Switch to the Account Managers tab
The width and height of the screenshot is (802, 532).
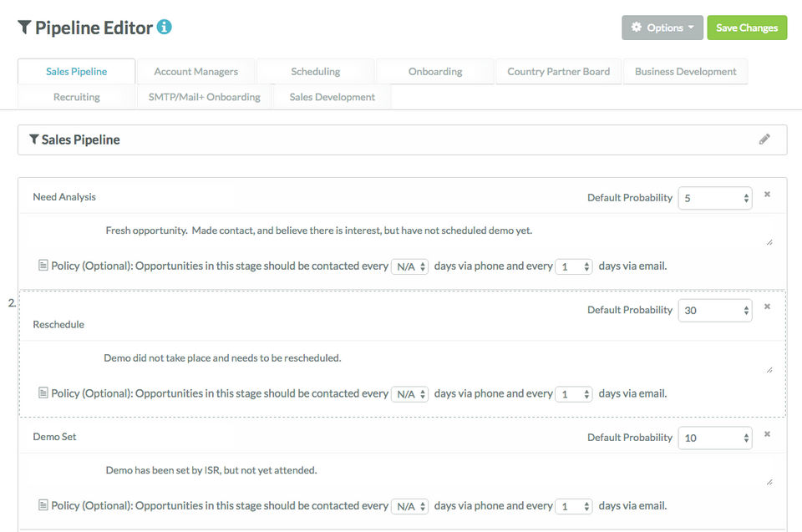tap(196, 72)
